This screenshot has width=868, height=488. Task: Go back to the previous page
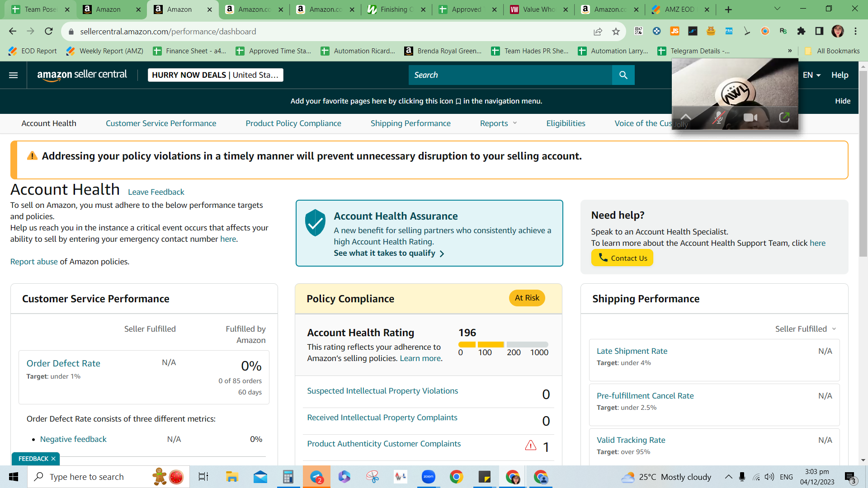[x=13, y=31]
